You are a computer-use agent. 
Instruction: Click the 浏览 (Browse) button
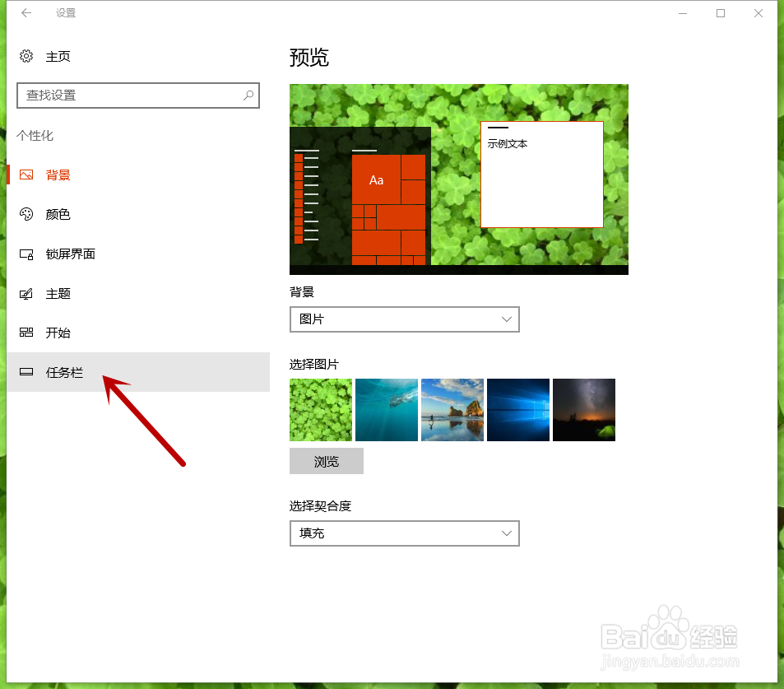point(326,461)
